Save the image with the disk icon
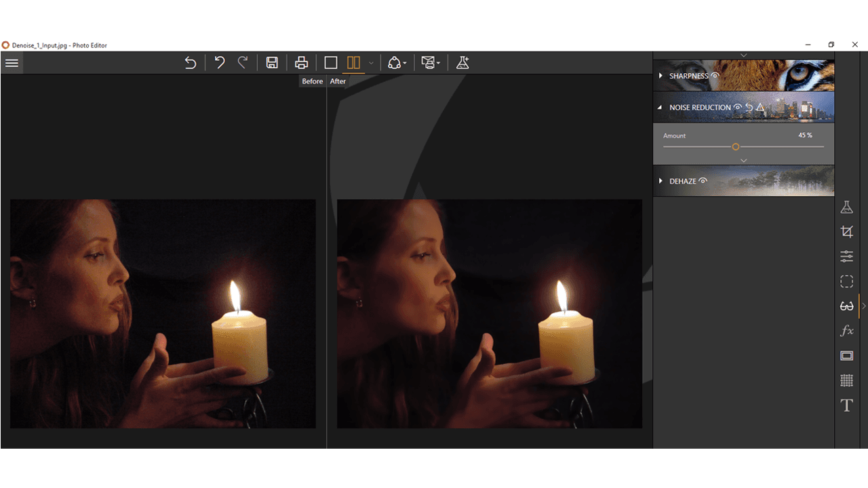This screenshot has width=868, height=488. (271, 62)
